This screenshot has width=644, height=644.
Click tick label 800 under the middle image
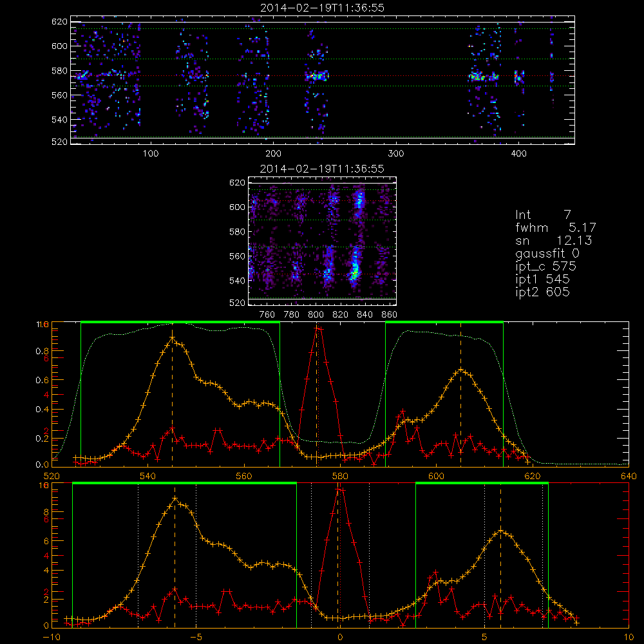coord(316,315)
